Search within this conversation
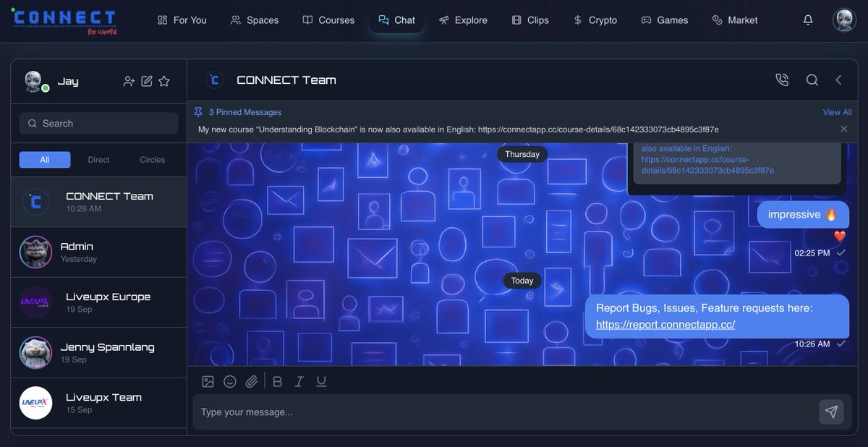Image resolution: width=868 pixels, height=447 pixels. click(812, 80)
